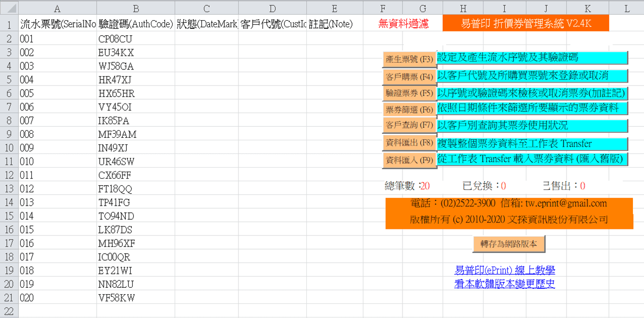Image resolution: width=644 pixels, height=318 pixels.
Task: Open 看本軟體版本變更歷史 link
Action: [x=504, y=284]
